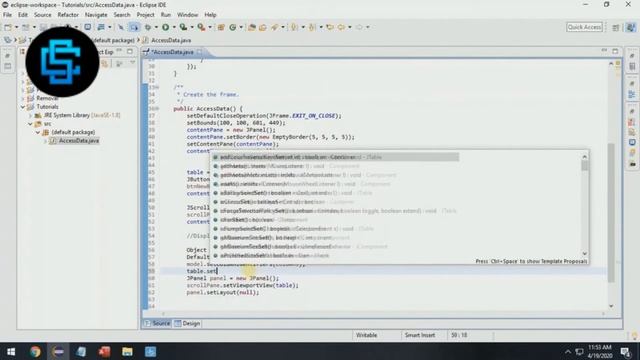Click the Debug bug icon in toolbar
The width and height of the screenshot is (640, 360).
[x=148, y=27]
